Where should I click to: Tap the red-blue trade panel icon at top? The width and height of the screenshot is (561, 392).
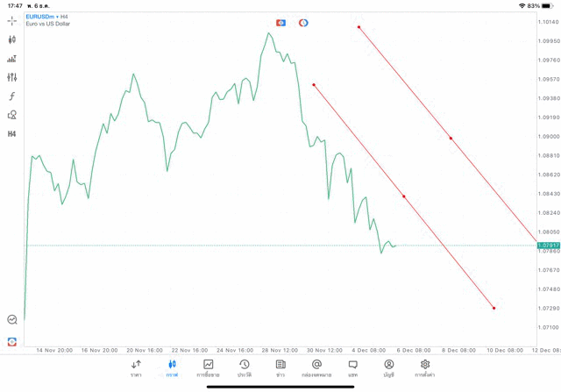tap(280, 23)
